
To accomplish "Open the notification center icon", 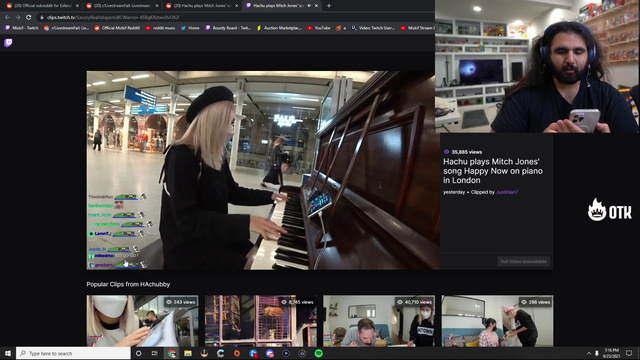I will [x=629, y=353].
